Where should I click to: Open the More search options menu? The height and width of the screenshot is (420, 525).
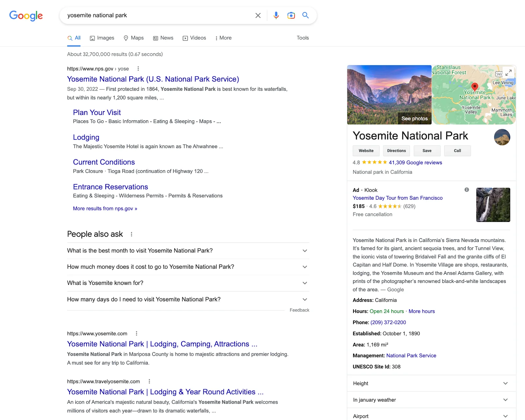[223, 38]
